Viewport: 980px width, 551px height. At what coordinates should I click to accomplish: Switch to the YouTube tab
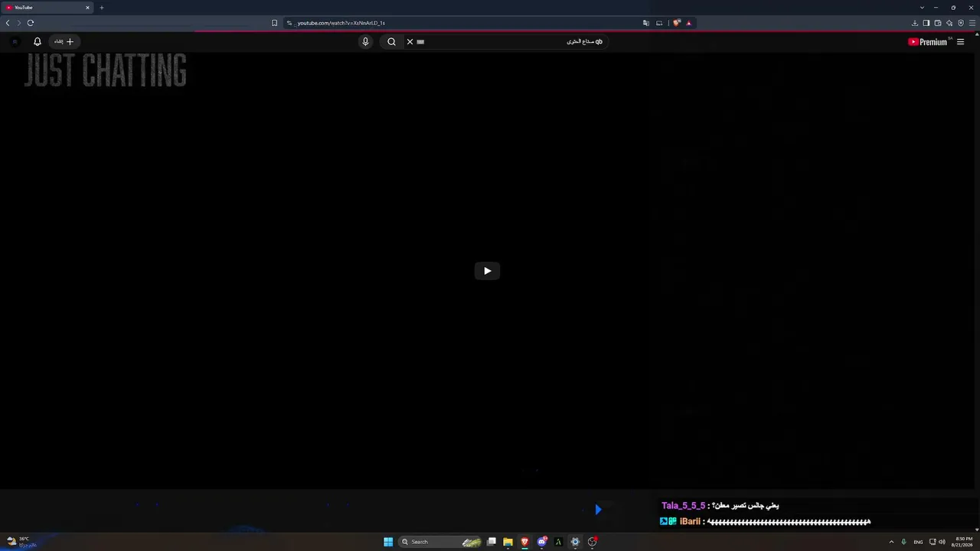coord(47,8)
